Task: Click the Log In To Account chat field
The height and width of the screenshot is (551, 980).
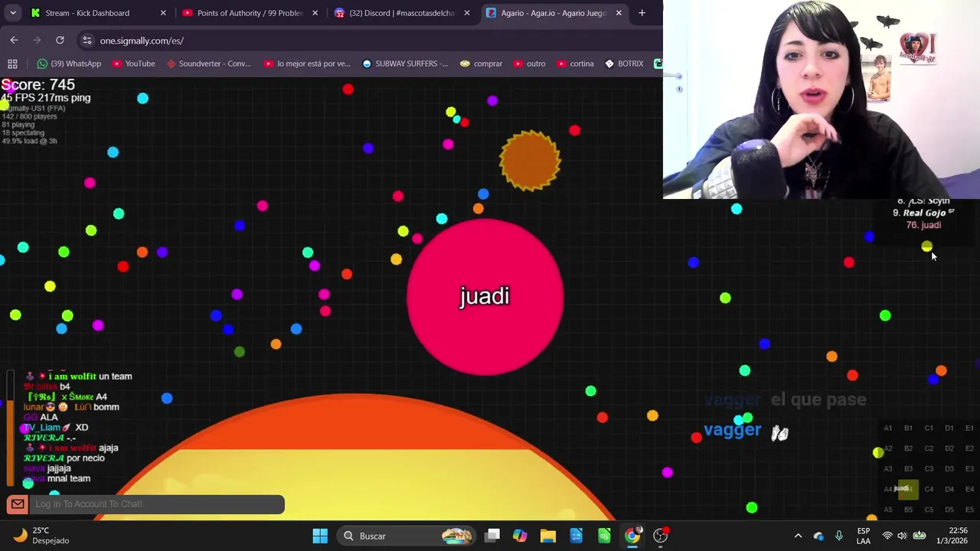Action: coord(157,504)
